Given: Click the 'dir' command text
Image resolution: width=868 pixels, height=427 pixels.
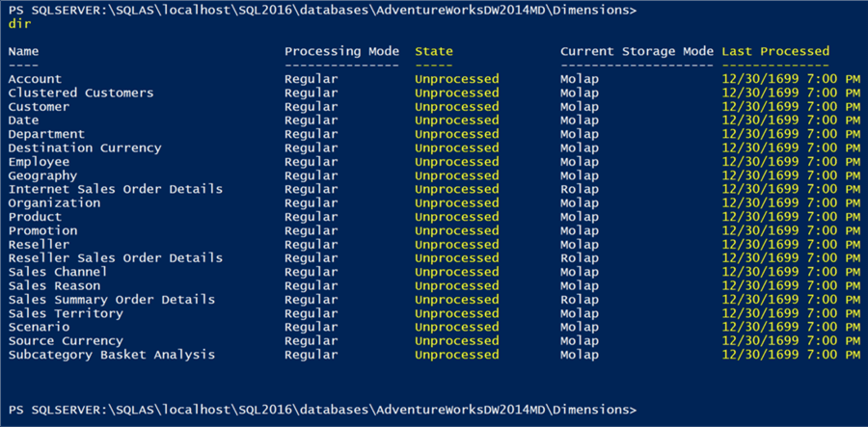Looking at the screenshot, I should pos(19,23).
